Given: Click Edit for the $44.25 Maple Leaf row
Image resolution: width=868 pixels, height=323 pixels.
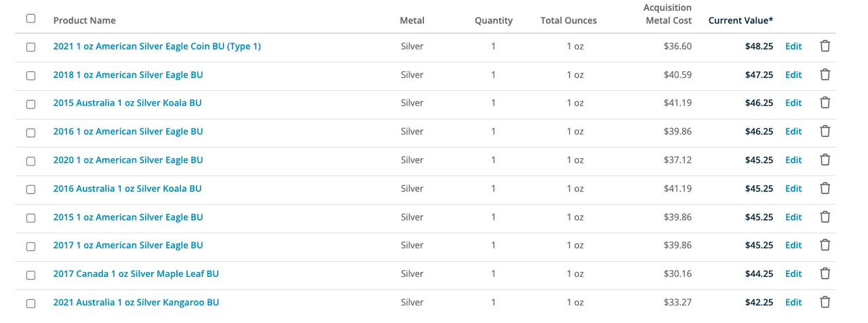Looking at the screenshot, I should 793,274.
